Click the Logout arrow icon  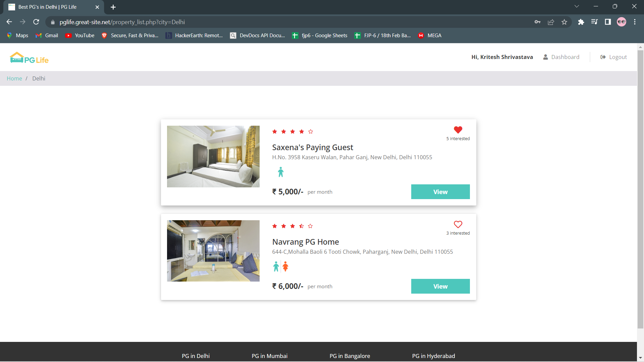603,57
